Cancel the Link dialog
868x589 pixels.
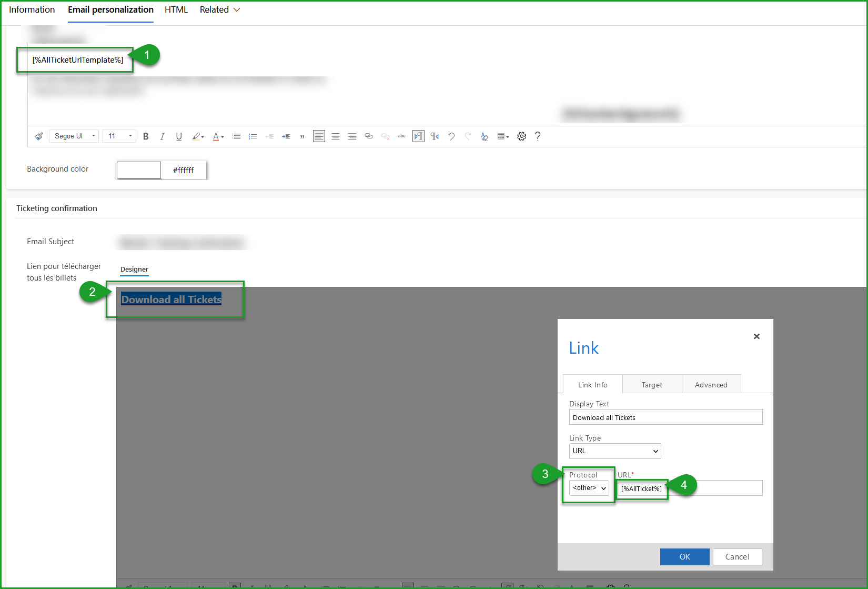(736, 556)
